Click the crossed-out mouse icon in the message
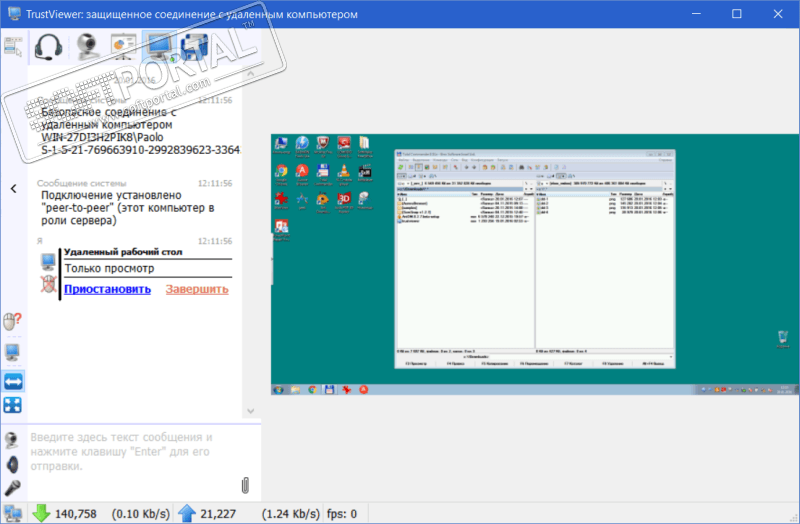 pos(48,284)
